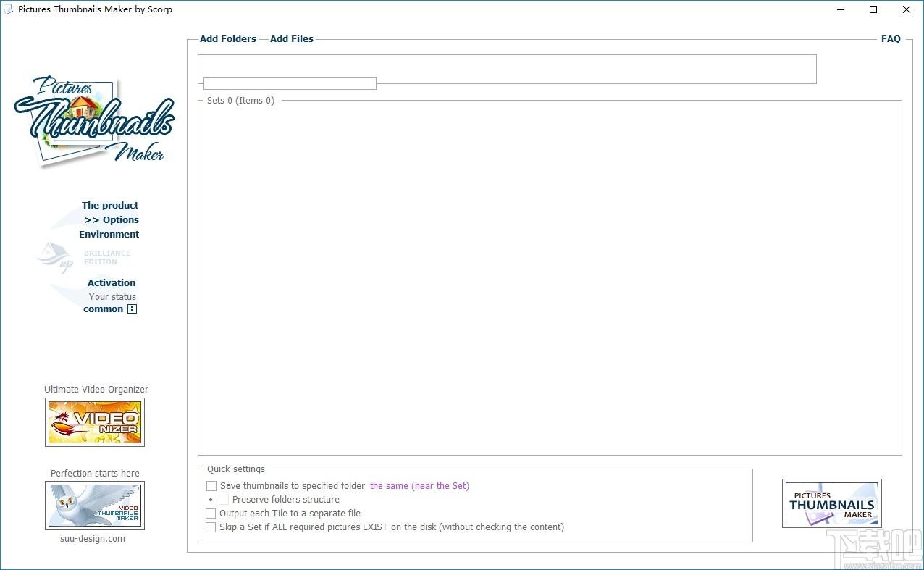The image size is (924, 570).
Task: Click the Perfection starts here caption
Action: [95, 474]
